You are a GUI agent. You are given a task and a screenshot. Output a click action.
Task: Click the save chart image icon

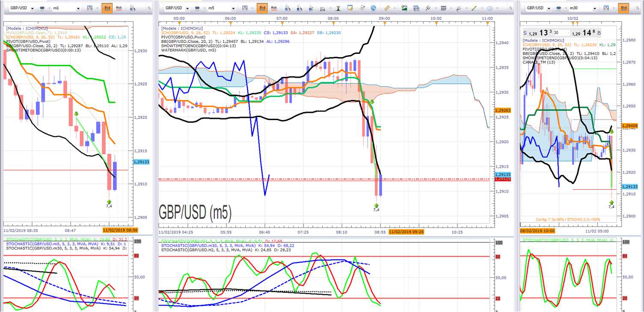click(x=404, y=8)
